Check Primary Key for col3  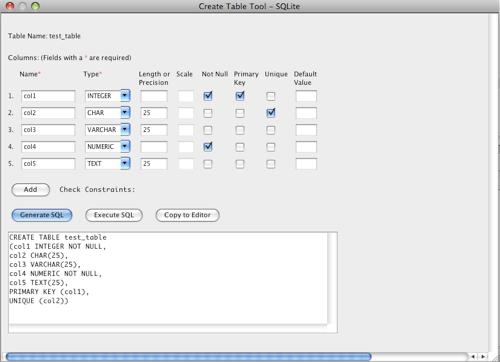[x=240, y=130]
